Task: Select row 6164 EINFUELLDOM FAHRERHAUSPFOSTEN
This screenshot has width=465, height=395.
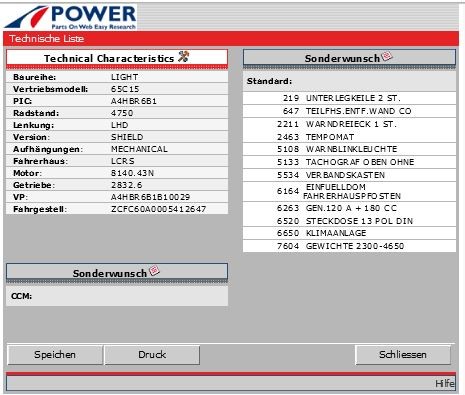Action: (x=349, y=191)
